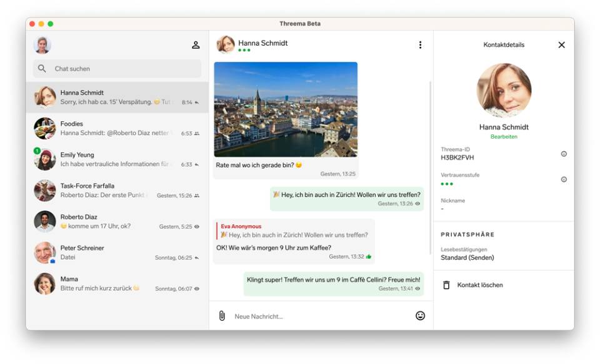Close the Kontaktdetails panel
This screenshot has width=600, height=364.
pyautogui.click(x=561, y=45)
